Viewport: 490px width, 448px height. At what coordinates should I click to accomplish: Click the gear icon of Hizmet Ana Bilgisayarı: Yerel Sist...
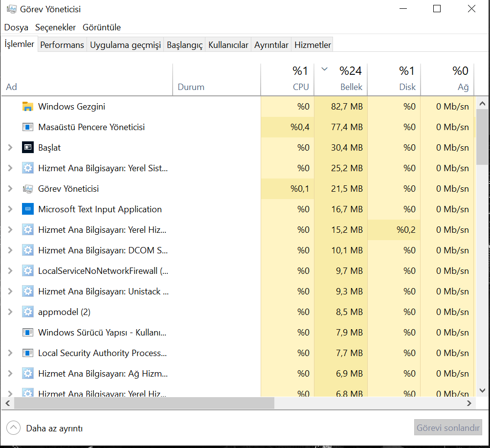click(28, 168)
